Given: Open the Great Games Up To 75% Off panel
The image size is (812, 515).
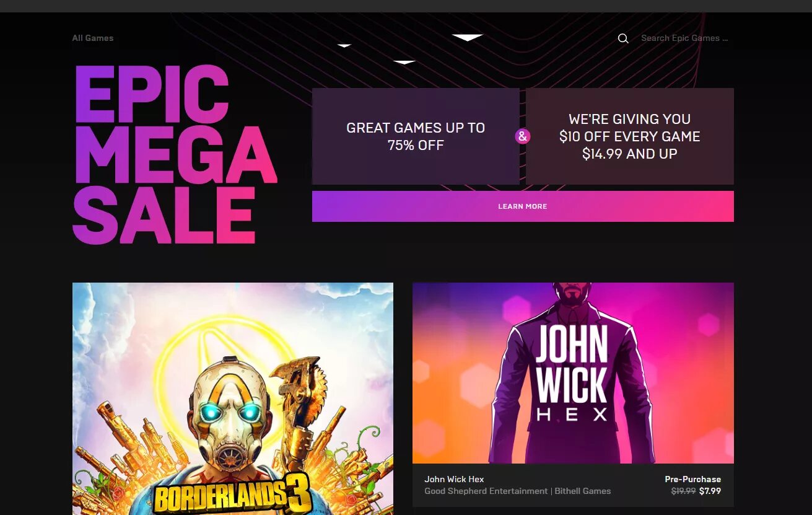Looking at the screenshot, I should 416,136.
